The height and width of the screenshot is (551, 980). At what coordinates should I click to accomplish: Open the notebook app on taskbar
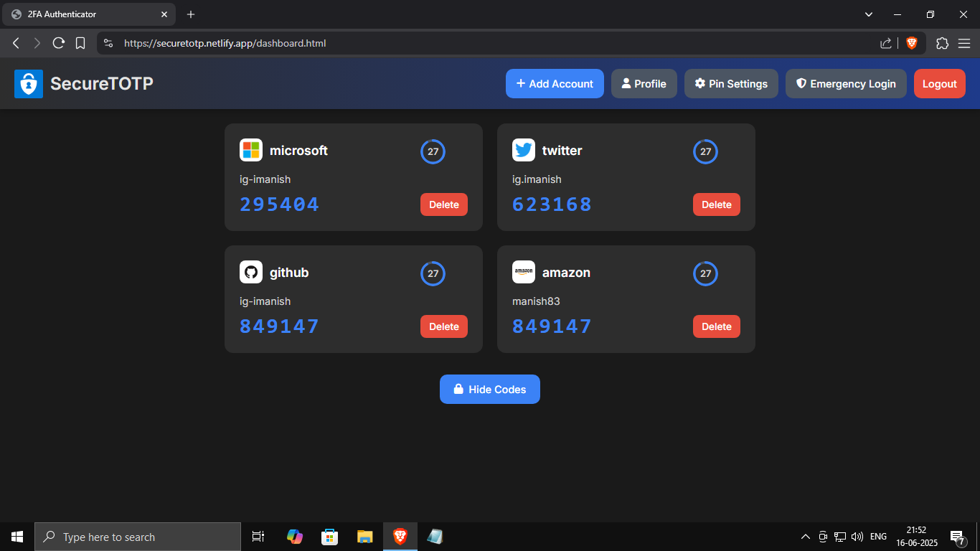pyautogui.click(x=435, y=537)
